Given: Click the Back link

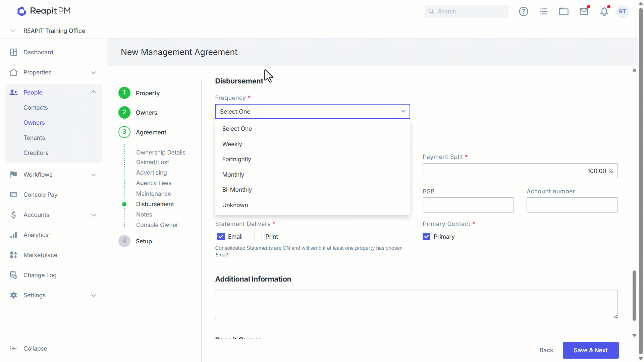Looking at the screenshot, I should tap(546, 350).
